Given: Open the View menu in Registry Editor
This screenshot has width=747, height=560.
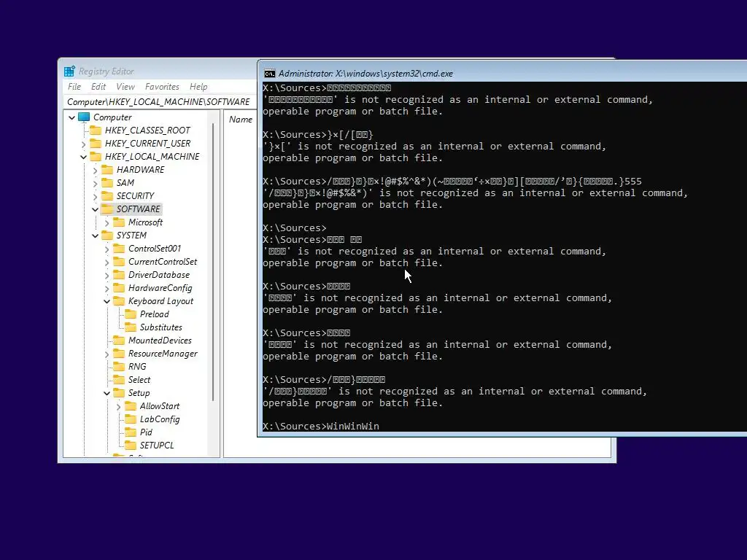Looking at the screenshot, I should [125, 87].
